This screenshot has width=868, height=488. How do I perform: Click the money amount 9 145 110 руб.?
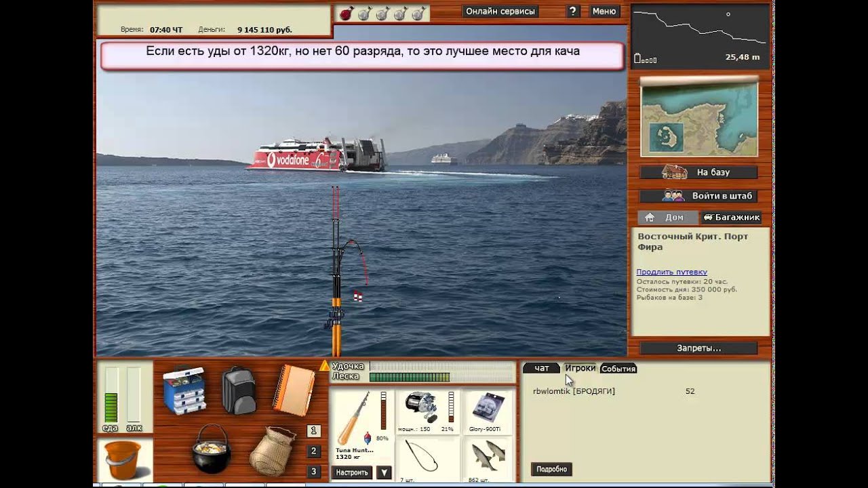pyautogui.click(x=264, y=30)
